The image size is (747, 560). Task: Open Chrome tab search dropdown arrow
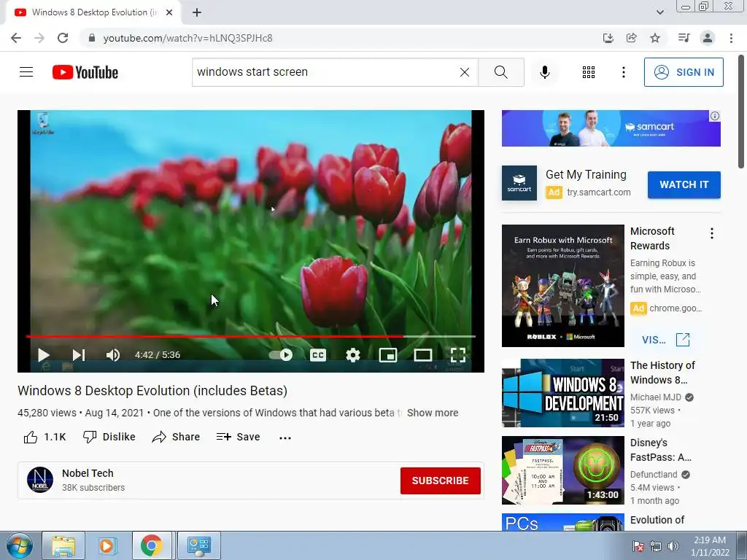pos(659,12)
